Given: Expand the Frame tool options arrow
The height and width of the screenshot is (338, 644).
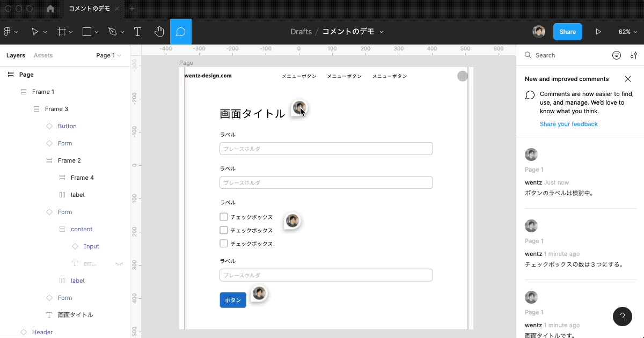Looking at the screenshot, I should pos(72,32).
